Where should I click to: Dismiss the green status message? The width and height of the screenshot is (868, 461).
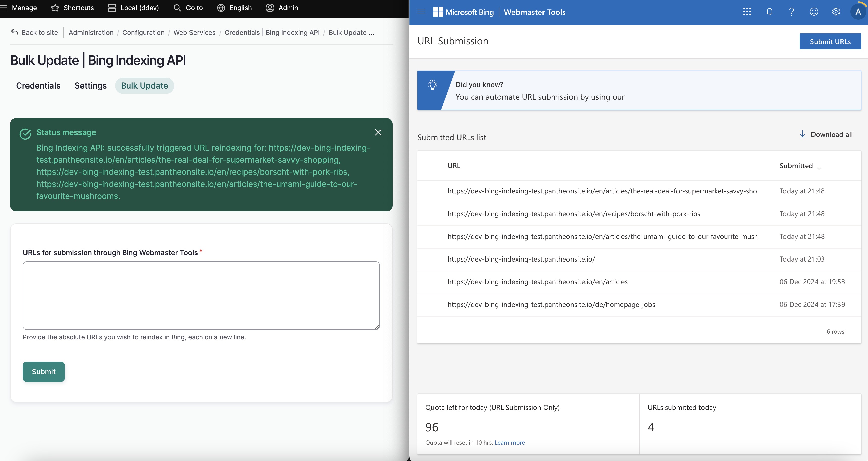click(378, 132)
